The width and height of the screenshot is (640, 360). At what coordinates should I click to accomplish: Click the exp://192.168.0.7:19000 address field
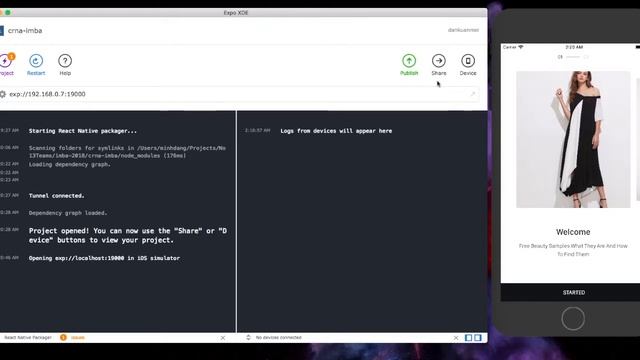(239, 94)
